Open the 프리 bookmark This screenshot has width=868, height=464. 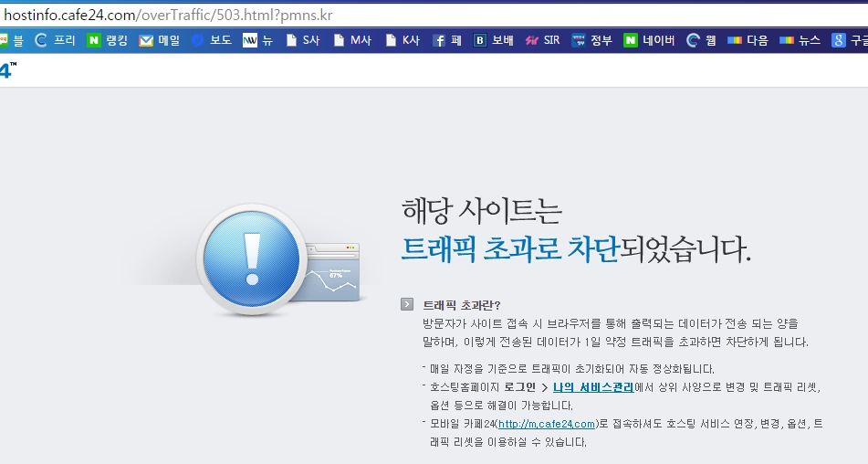click(55, 40)
